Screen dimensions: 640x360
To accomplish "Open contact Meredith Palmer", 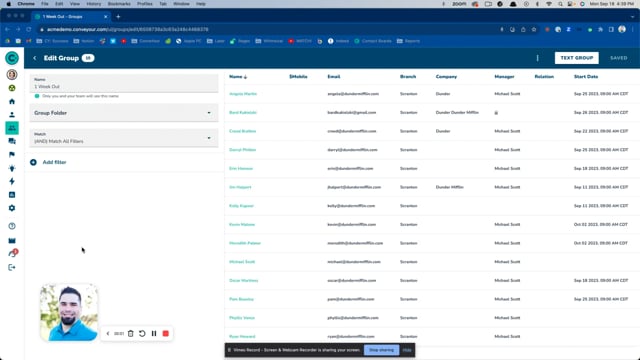I will [x=245, y=243].
